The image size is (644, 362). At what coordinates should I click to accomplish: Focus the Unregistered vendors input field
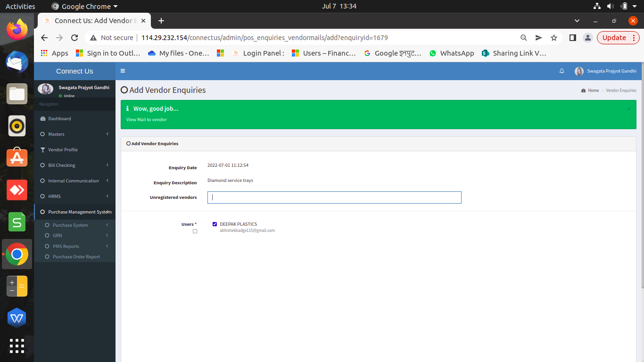(334, 197)
